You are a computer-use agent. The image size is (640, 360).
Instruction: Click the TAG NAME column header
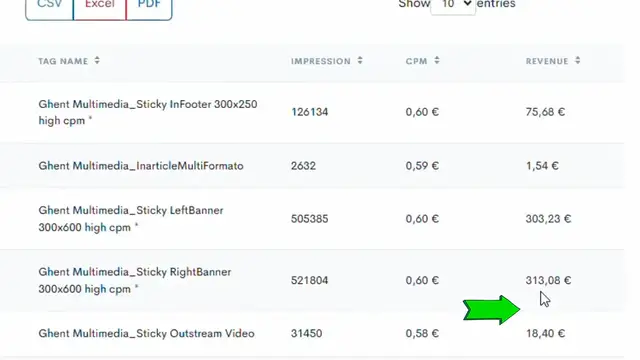[63, 61]
